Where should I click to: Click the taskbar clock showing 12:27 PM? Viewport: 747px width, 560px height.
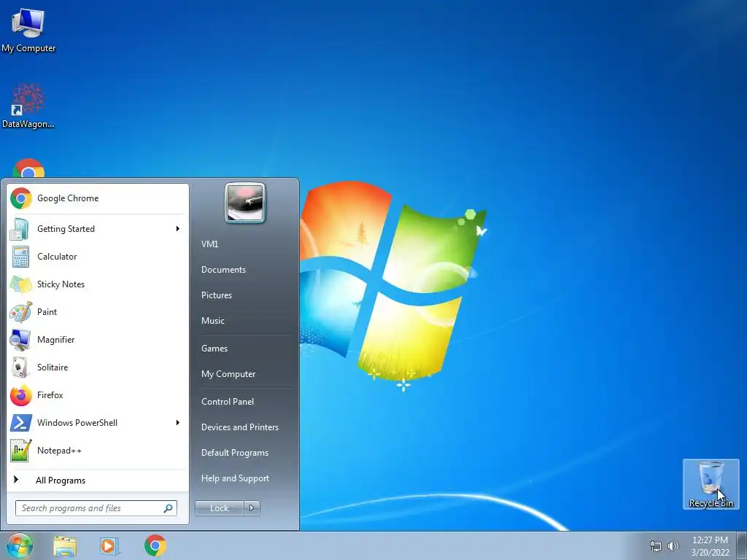pyautogui.click(x=710, y=546)
